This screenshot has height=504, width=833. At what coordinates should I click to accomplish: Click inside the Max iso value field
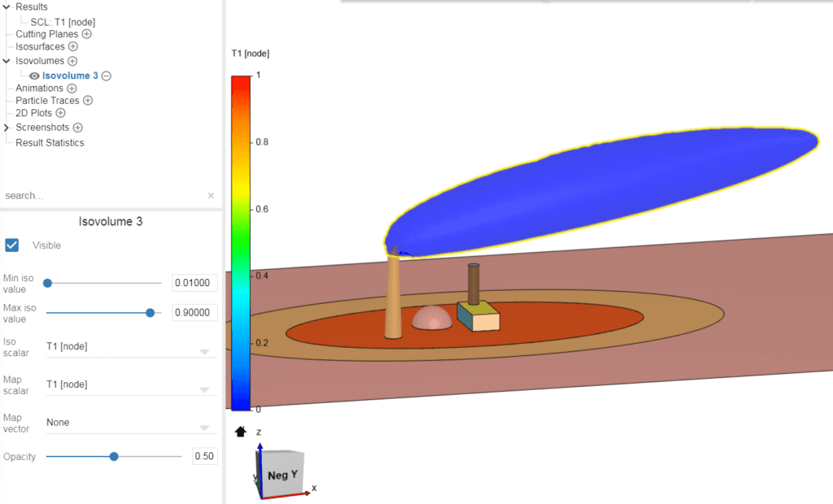pyautogui.click(x=194, y=312)
